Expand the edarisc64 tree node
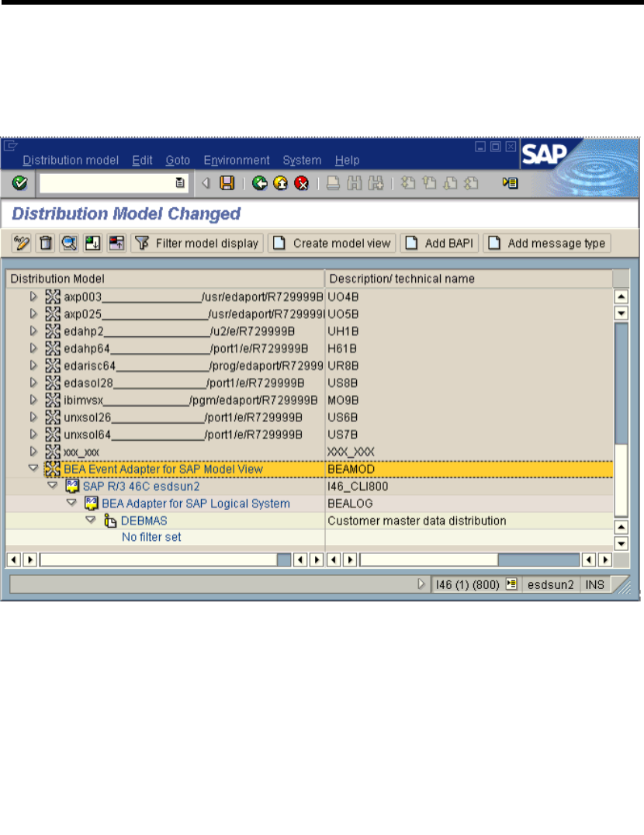The width and height of the screenshot is (644, 835). point(33,365)
